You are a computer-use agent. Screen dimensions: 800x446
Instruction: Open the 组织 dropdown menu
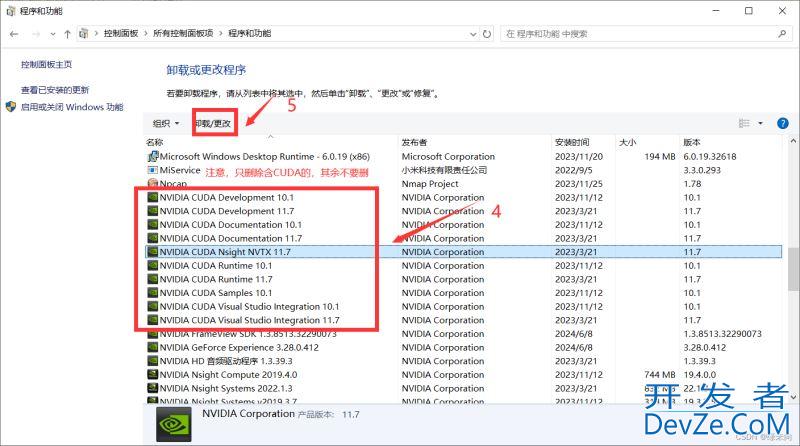[x=166, y=123]
